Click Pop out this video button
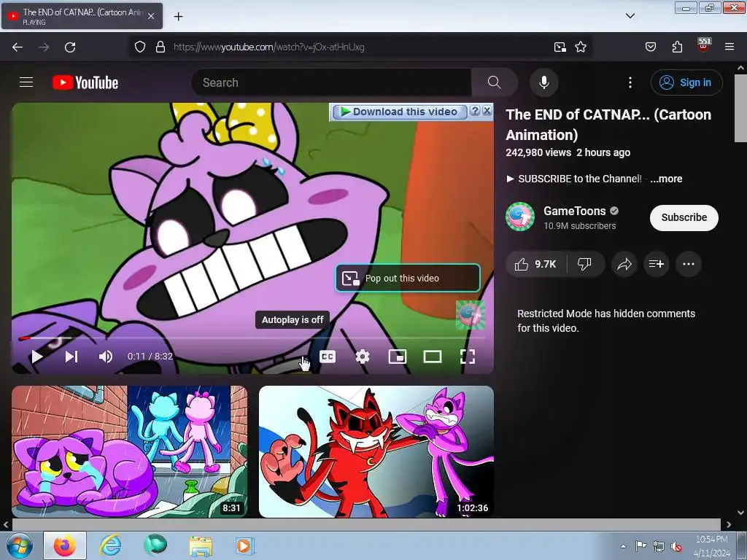This screenshot has width=747, height=560. 408,278
